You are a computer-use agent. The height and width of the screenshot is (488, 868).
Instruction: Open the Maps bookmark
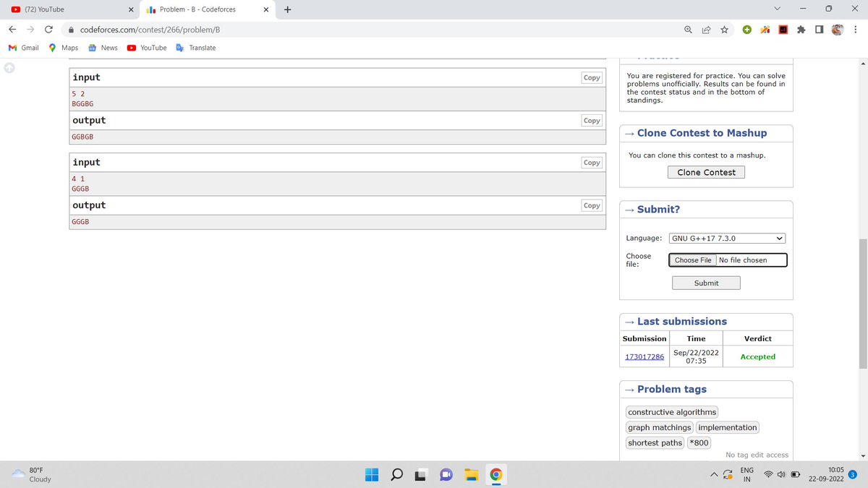click(64, 48)
